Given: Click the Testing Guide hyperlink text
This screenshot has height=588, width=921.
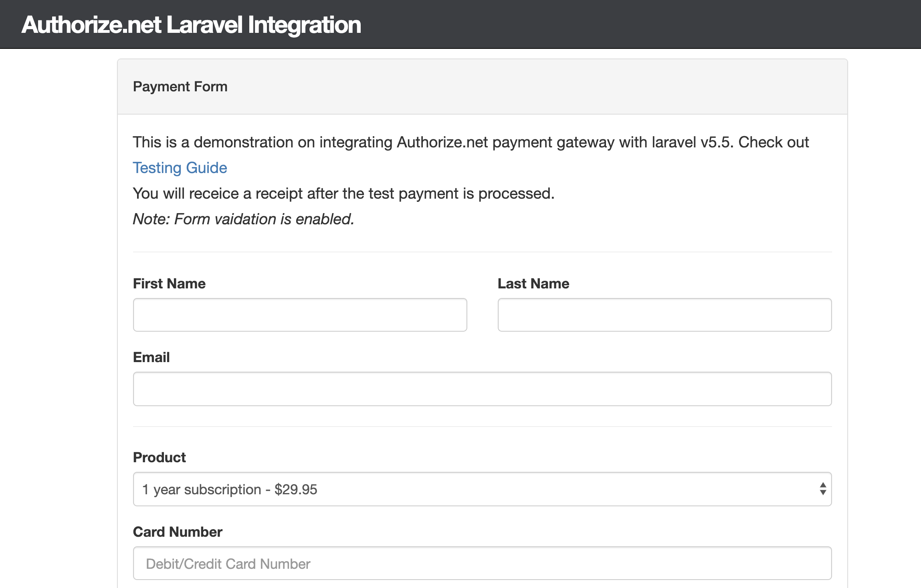Looking at the screenshot, I should pyautogui.click(x=179, y=167).
